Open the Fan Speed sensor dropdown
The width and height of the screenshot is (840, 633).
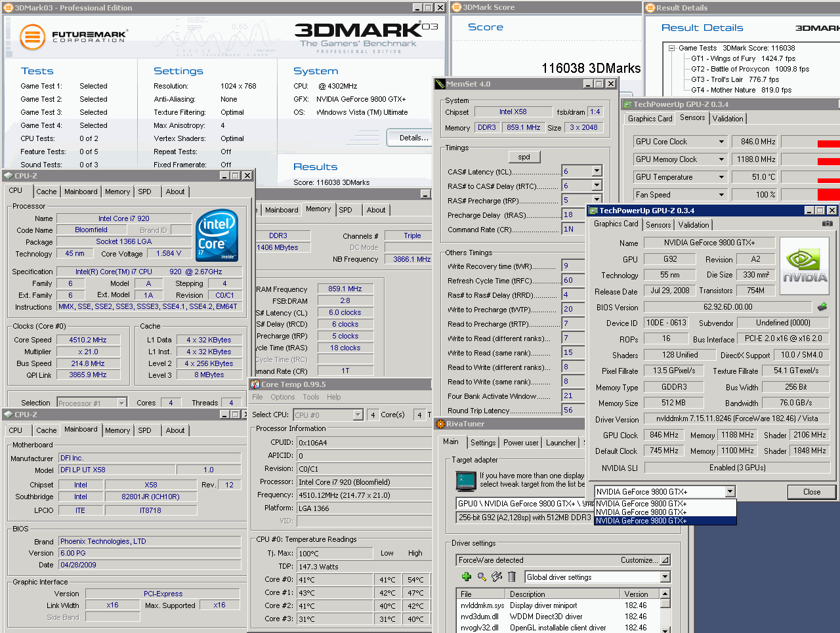point(721,195)
